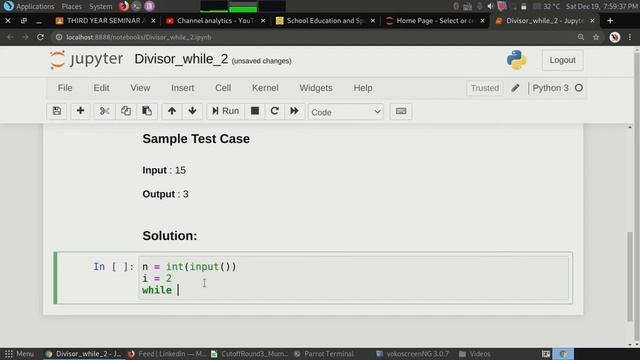The image size is (640, 360).
Task: Click the Python 3 kernel name
Action: (550, 88)
